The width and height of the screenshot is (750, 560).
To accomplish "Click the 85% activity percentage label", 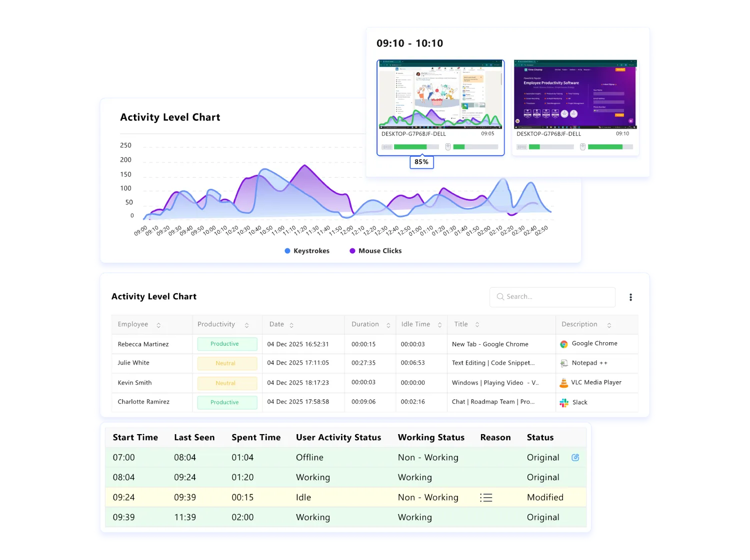I will 421,162.
